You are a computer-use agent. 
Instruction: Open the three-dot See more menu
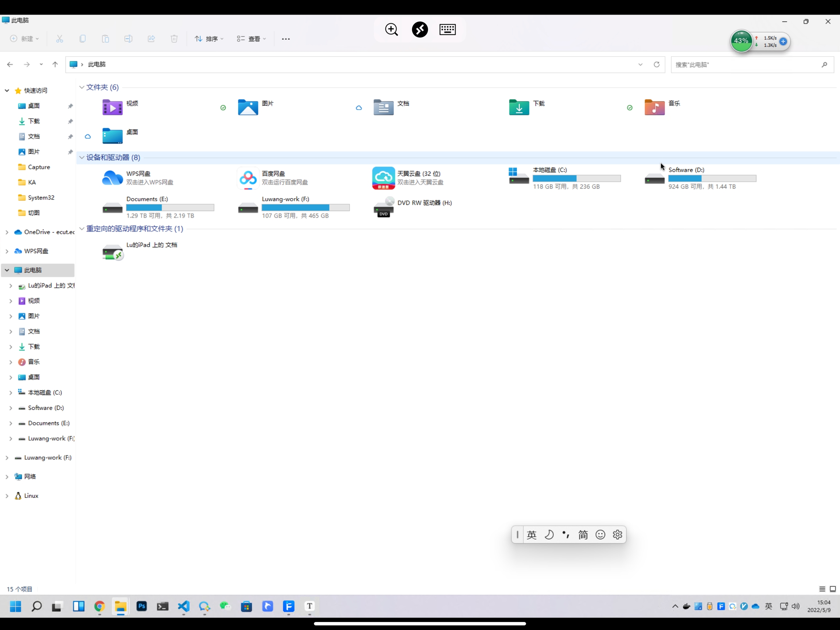click(286, 39)
